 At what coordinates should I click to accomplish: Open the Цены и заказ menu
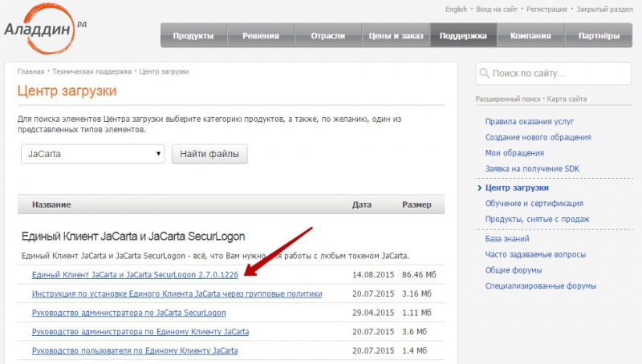(396, 35)
